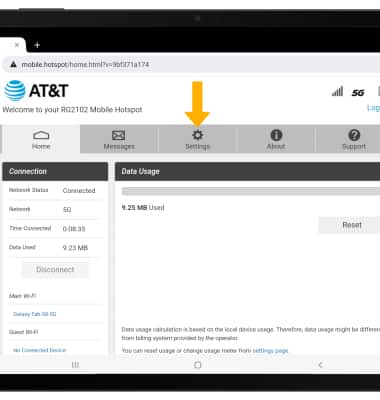Click the No Connected Device link

click(39, 350)
